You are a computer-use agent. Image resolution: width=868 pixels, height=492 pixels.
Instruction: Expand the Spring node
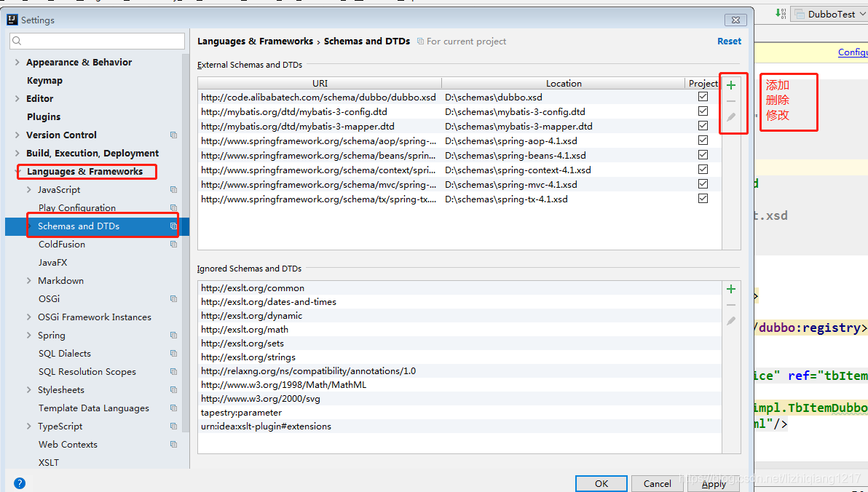29,336
